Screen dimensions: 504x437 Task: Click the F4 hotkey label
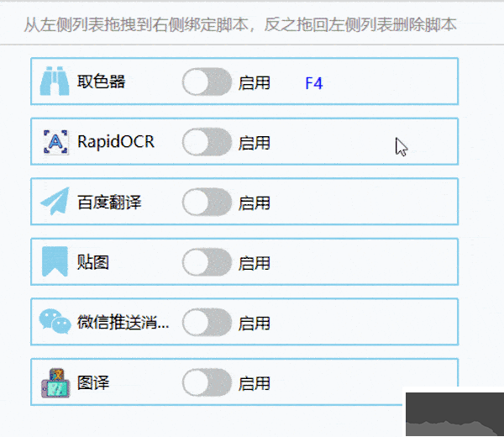pos(314,83)
